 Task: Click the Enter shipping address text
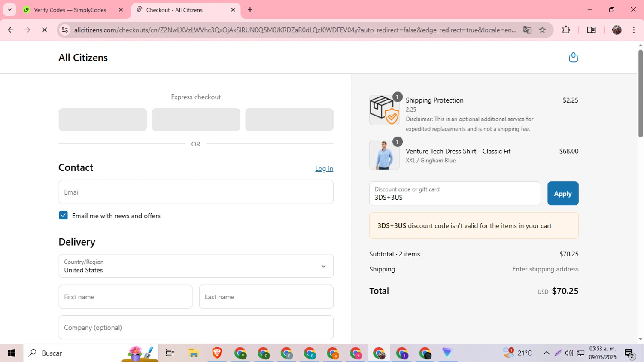point(545,269)
